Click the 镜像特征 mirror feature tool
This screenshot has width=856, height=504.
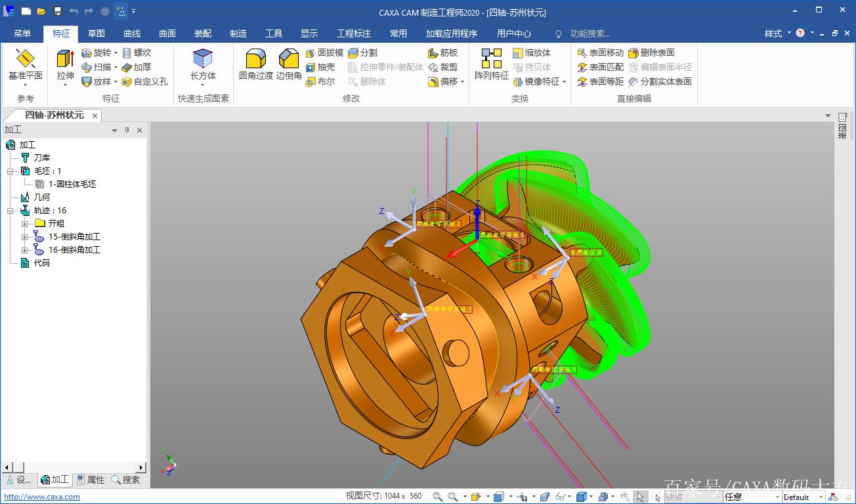(536, 81)
